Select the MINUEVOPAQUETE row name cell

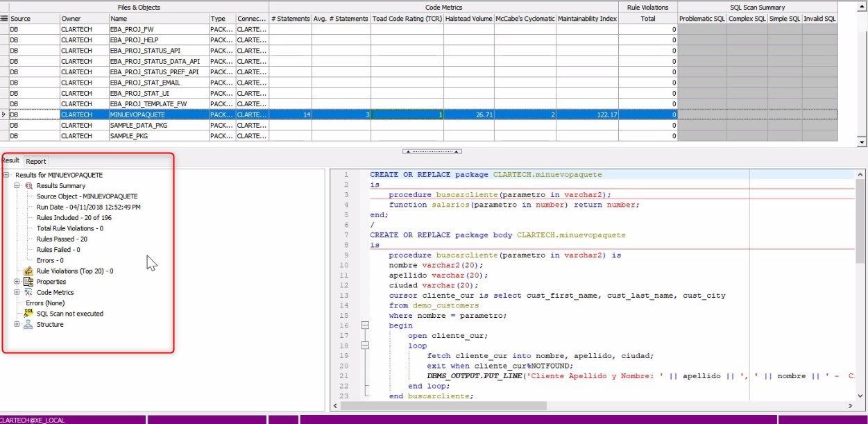(x=158, y=115)
